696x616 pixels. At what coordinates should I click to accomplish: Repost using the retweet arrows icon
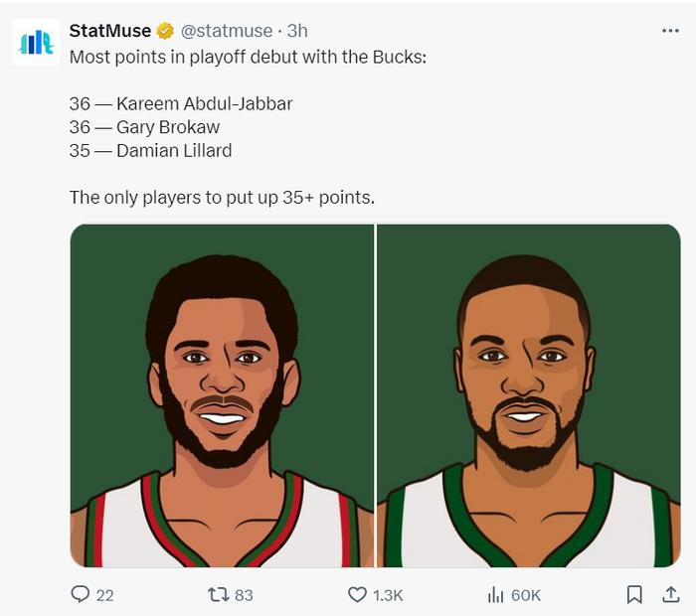(x=217, y=594)
